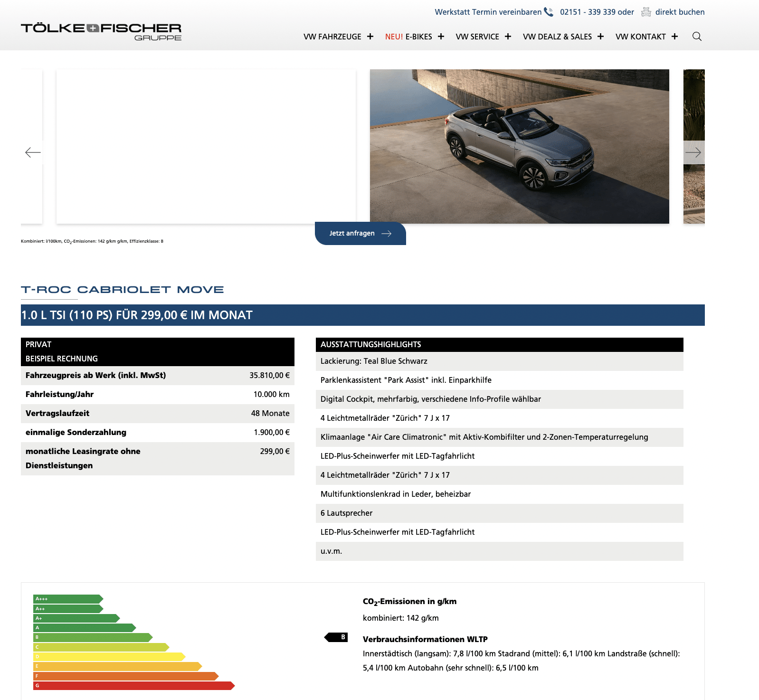Select monatliche Leasingrate ohne Dienstleistungen label
Image resolution: width=759 pixels, height=700 pixels.
83,458
